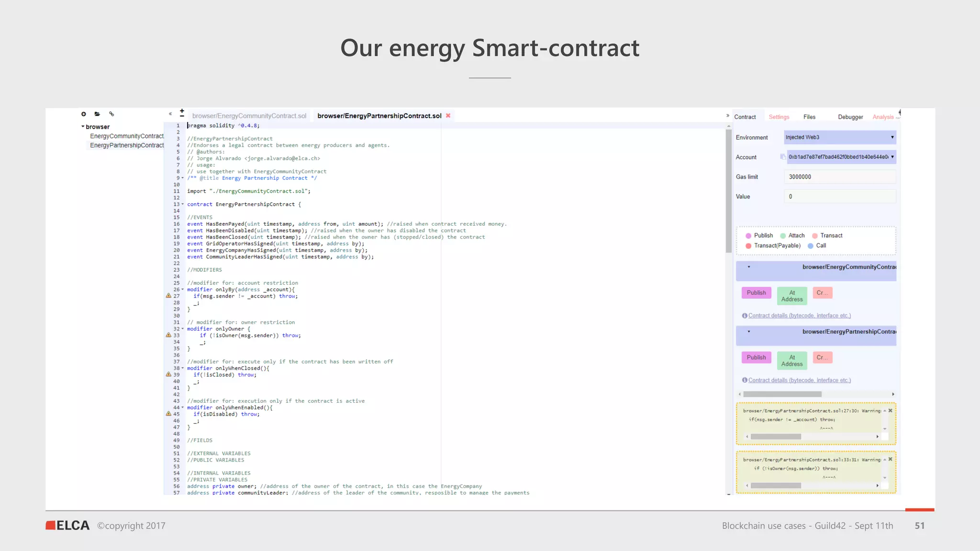Fold the onlyWhenEnabled modifier at line 44
Image resolution: width=980 pixels, height=551 pixels.
[183, 408]
